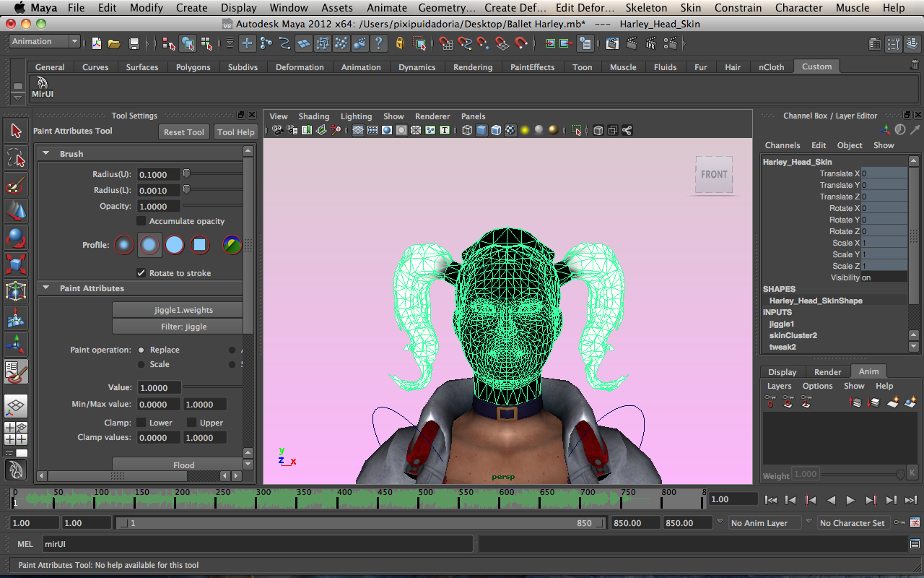924x578 pixels.
Task: Click the Paint Attributes tool icon in toolbox
Action: coord(16,371)
